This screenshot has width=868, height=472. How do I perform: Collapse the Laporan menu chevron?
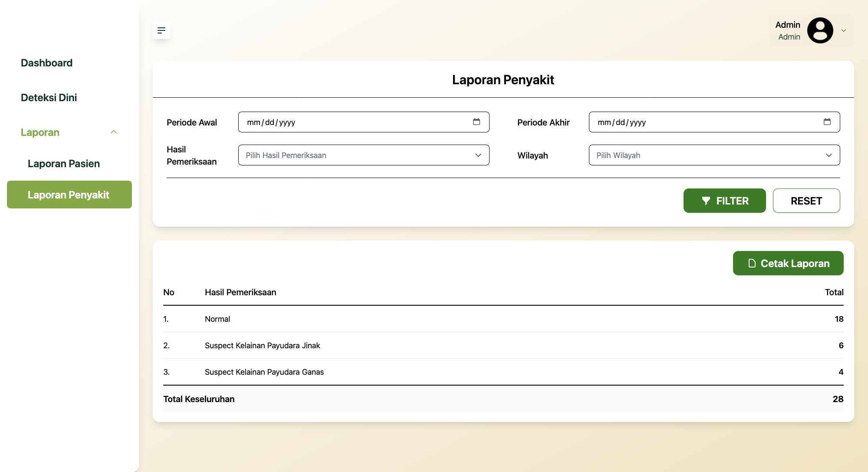[x=114, y=132]
